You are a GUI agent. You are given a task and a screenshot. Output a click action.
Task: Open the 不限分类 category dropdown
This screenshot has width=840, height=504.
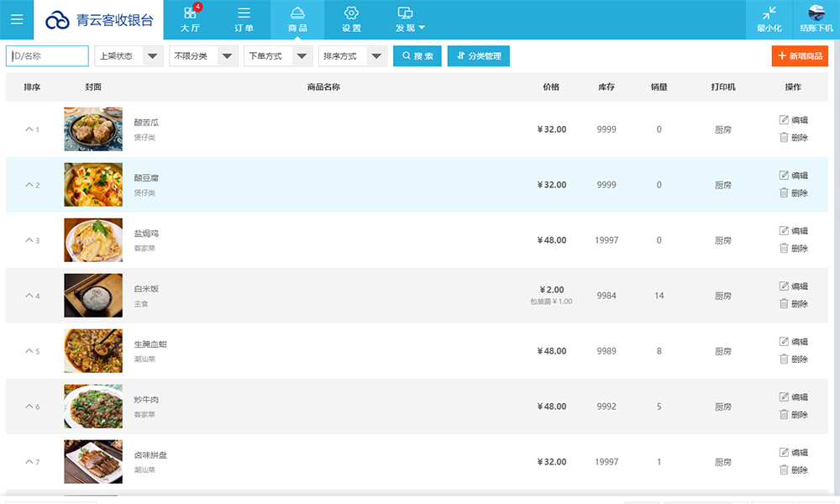pyautogui.click(x=203, y=55)
